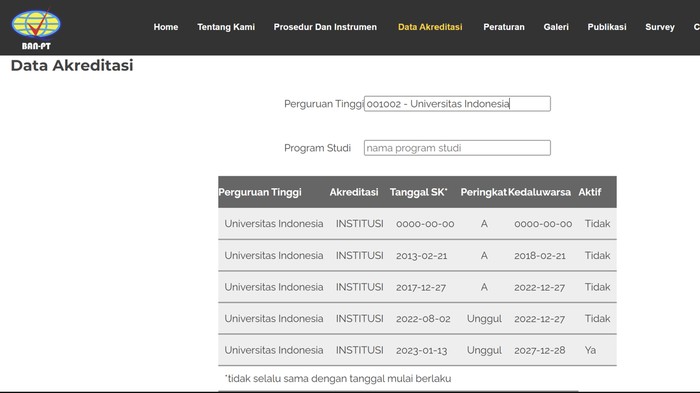
Task: Click the Program Studi search field
Action: tap(457, 148)
